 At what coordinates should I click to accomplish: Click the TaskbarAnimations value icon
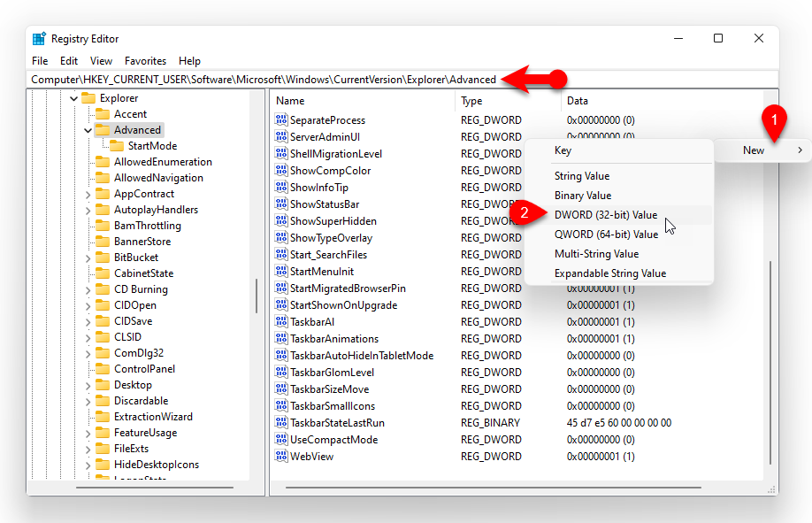coord(281,338)
